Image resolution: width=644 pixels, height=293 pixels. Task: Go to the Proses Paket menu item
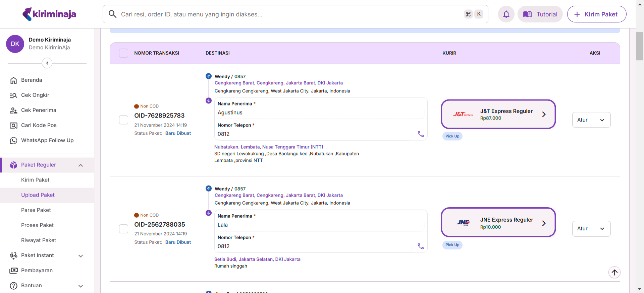pos(37,225)
